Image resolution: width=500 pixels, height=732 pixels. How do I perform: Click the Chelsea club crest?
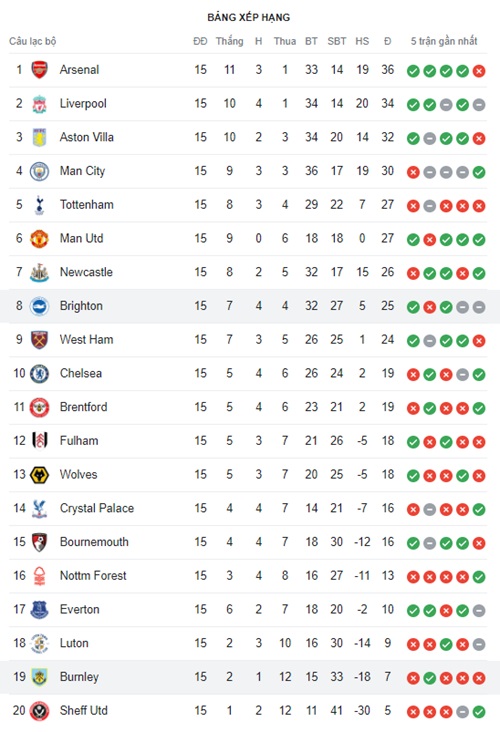point(39,373)
